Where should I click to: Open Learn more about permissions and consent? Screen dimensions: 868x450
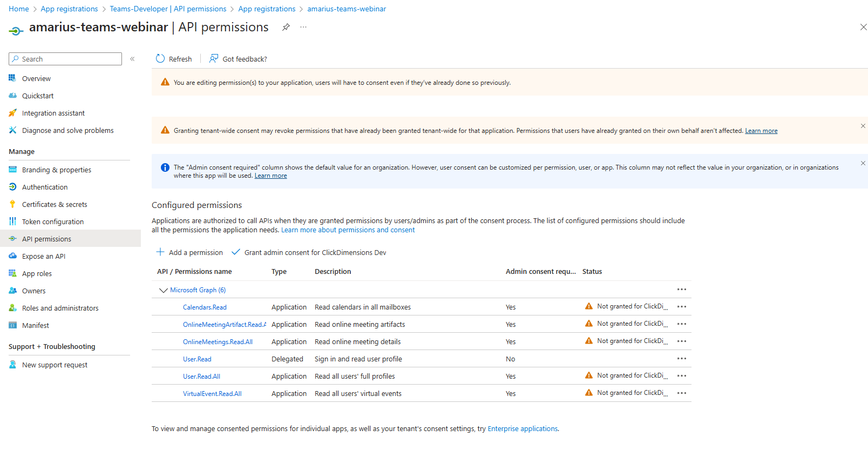[x=348, y=230]
